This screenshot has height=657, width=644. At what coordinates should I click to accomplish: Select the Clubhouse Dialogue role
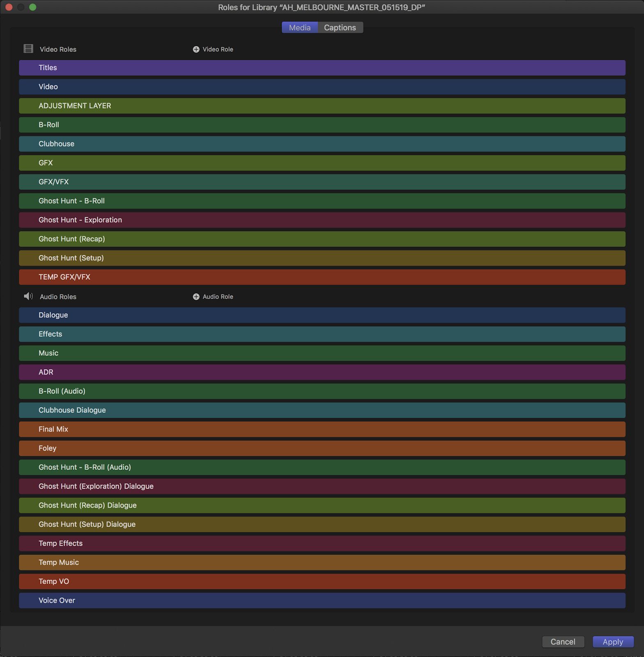click(322, 410)
